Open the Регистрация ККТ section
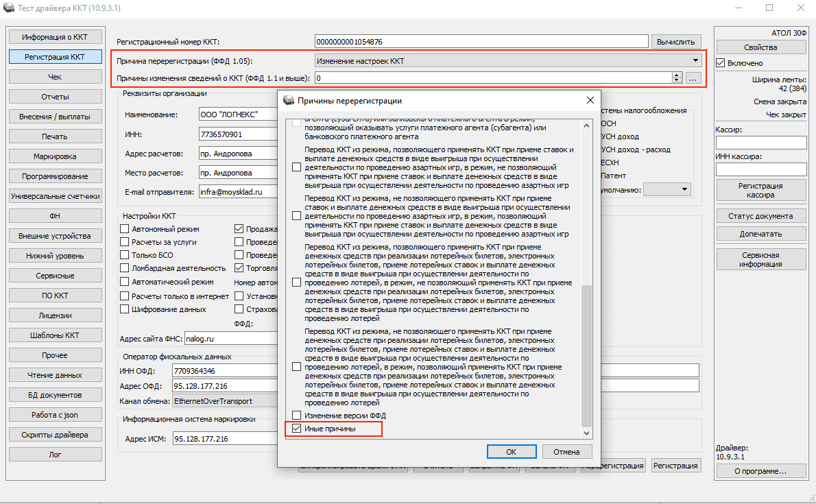 tap(55, 57)
